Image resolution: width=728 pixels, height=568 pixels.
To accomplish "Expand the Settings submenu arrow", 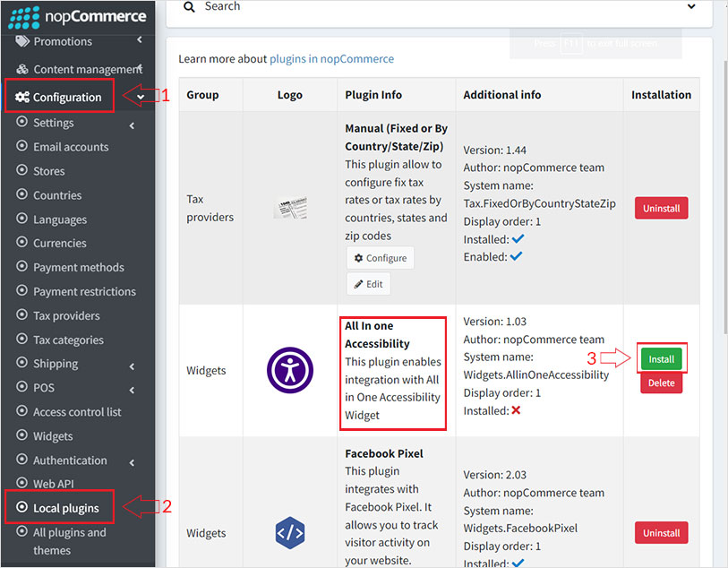I will click(x=132, y=125).
